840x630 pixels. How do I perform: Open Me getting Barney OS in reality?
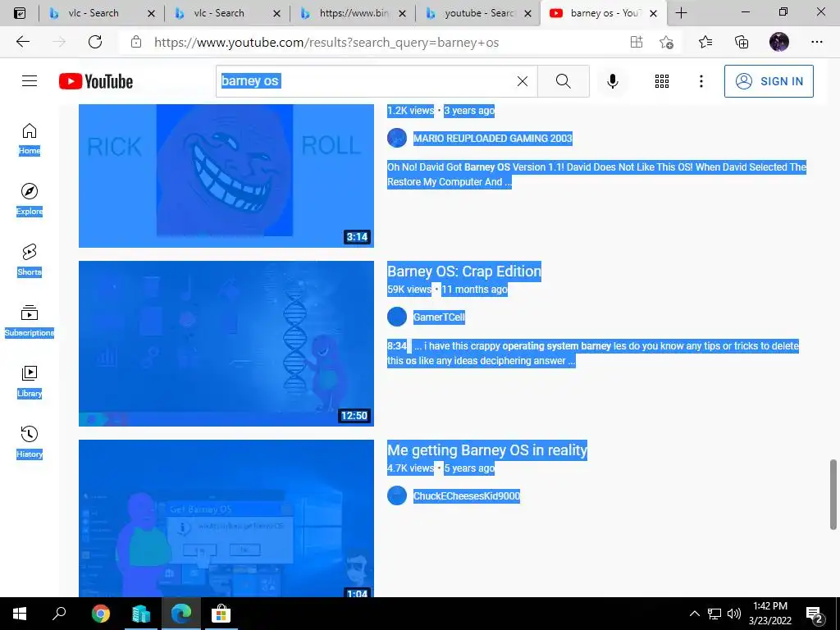(487, 450)
